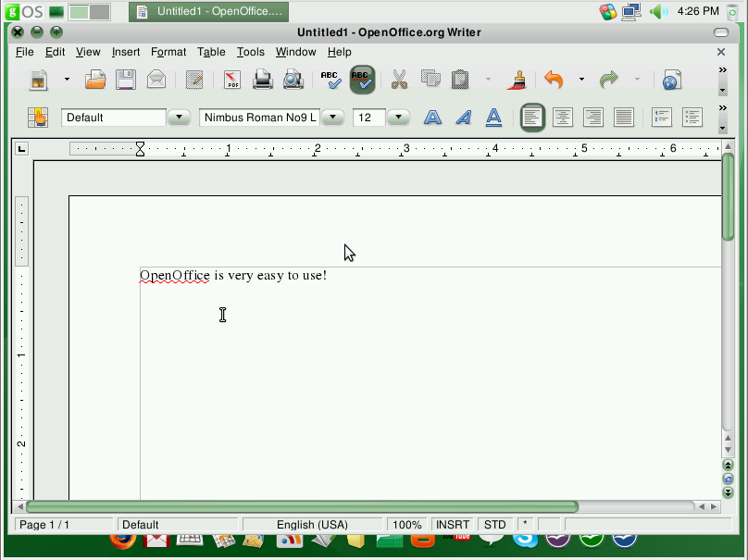The image size is (748, 560).
Task: Undo last action with orange arrow
Action: click(555, 80)
